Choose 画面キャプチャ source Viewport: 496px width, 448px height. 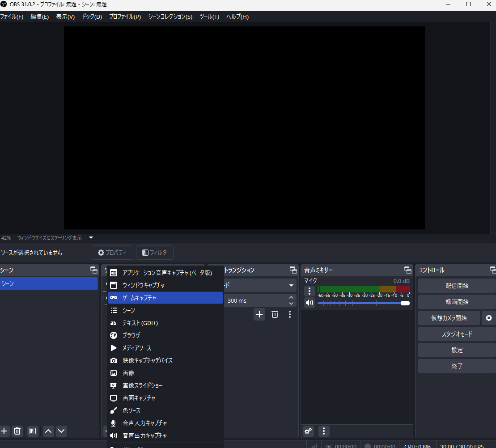(x=165, y=398)
